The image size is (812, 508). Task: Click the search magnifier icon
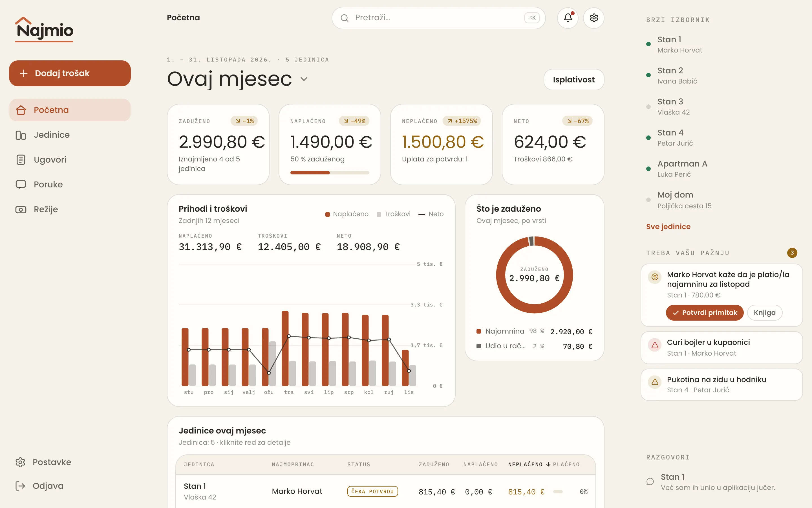click(344, 18)
